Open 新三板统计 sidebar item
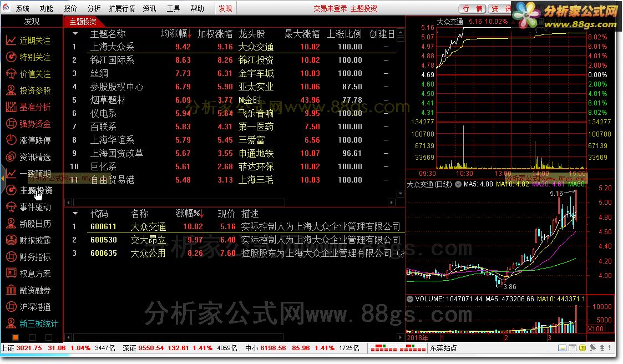This screenshot has width=623, height=364. (32, 323)
